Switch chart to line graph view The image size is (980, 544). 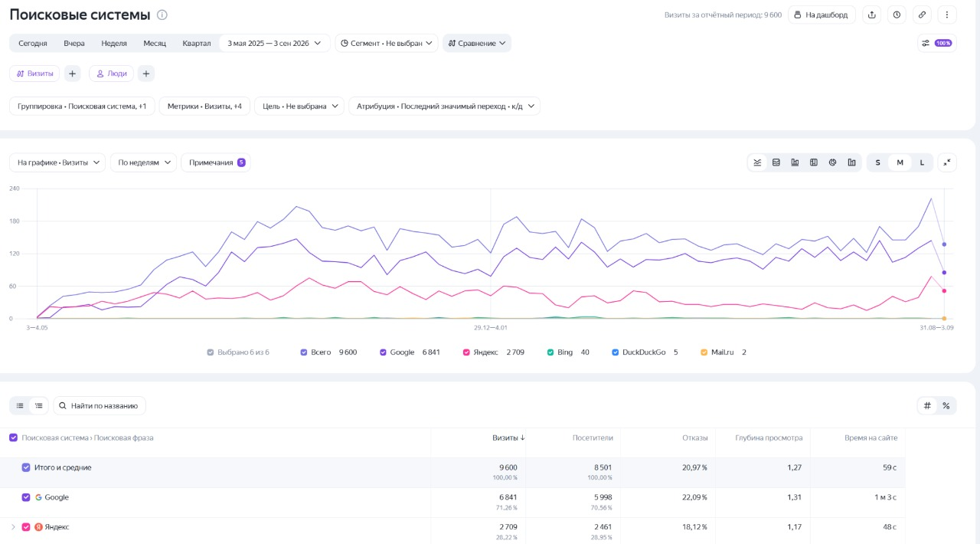coord(757,162)
